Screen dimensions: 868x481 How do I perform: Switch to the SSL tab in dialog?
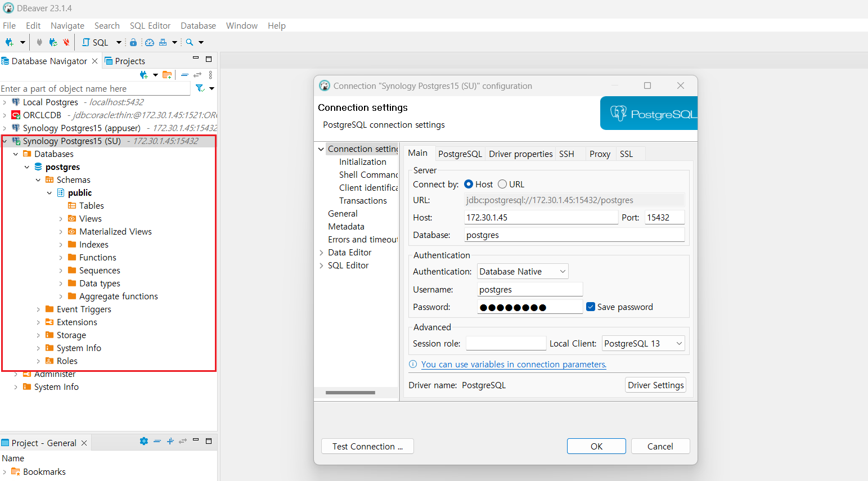click(626, 154)
